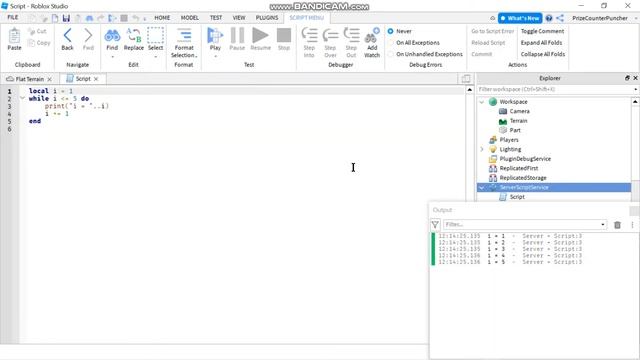The height and width of the screenshot is (360, 640).
Task: Click the Help question mark icon
Action: tap(549, 18)
